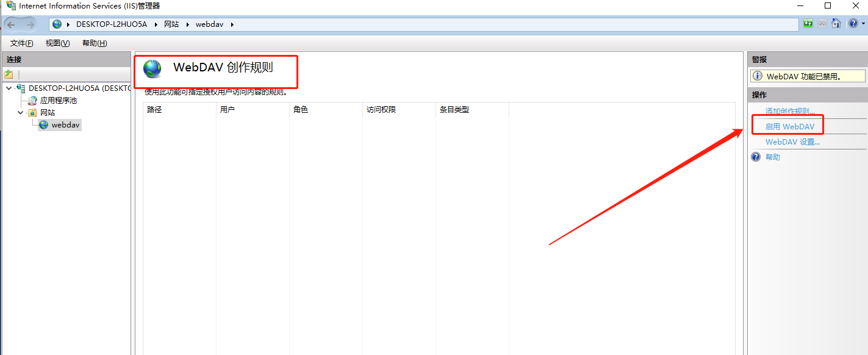The image size is (868, 355).
Task: Click the 应用程序池 gear icon
Action: [x=32, y=100]
